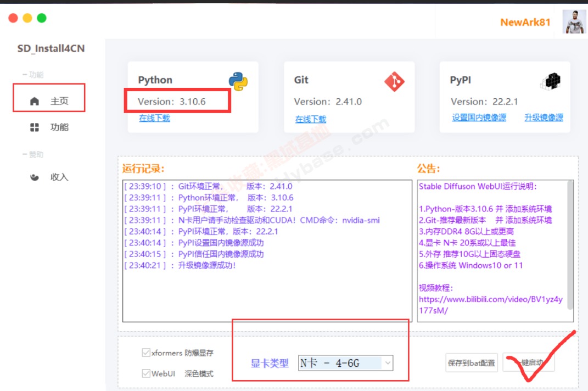
Task: Click log line '升级镜像源成功!'
Action: click(180, 265)
